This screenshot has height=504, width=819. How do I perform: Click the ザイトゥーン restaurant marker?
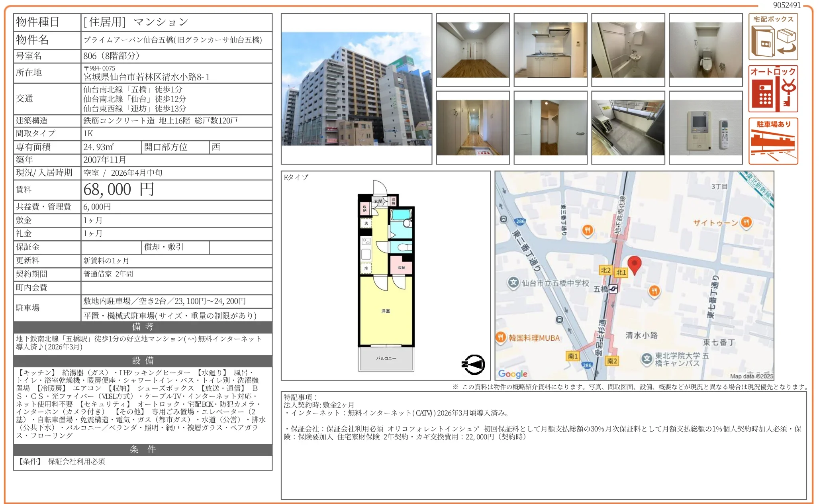click(x=746, y=222)
